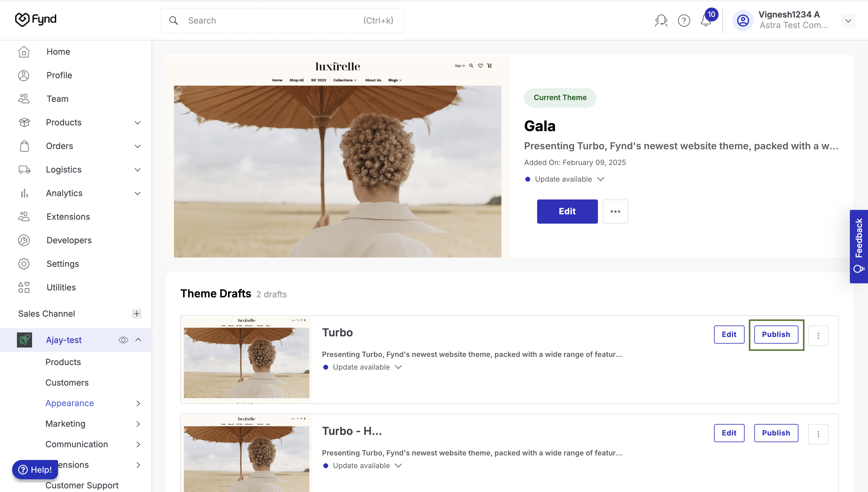Publish the Turbo theme draft
868x492 pixels.
(x=776, y=335)
